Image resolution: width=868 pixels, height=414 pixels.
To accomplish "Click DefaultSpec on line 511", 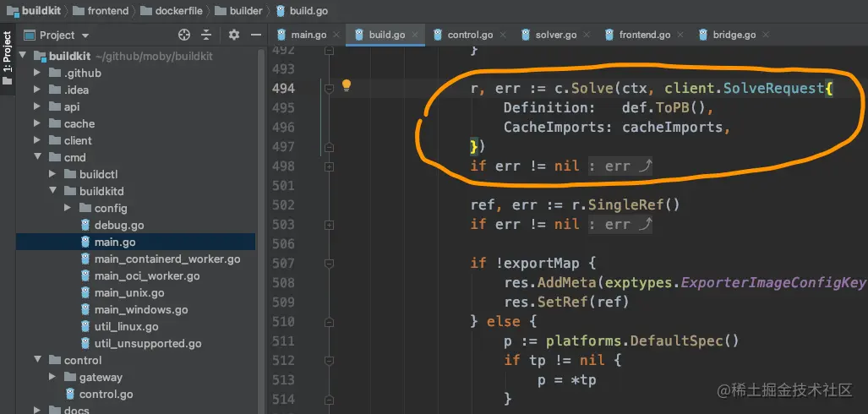I will pos(676,341).
